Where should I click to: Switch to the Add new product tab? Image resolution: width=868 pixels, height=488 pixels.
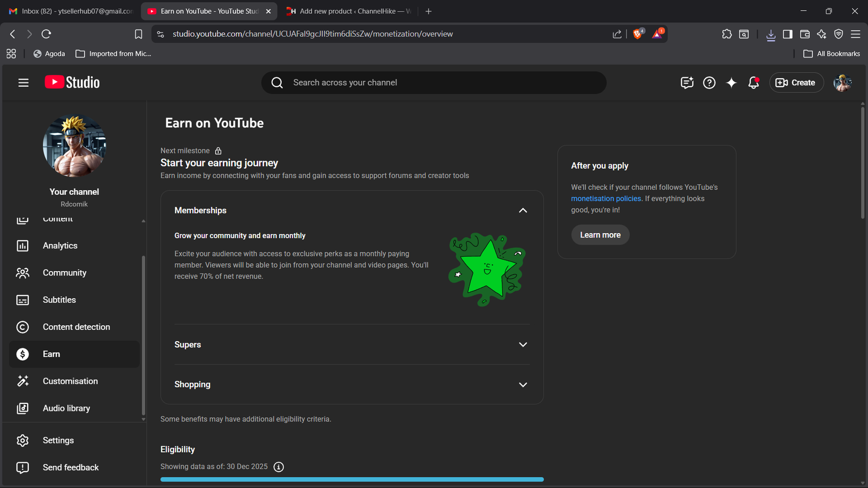pos(350,11)
